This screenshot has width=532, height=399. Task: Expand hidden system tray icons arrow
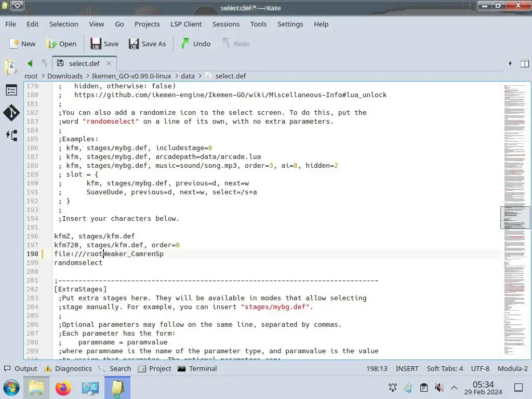click(x=454, y=388)
